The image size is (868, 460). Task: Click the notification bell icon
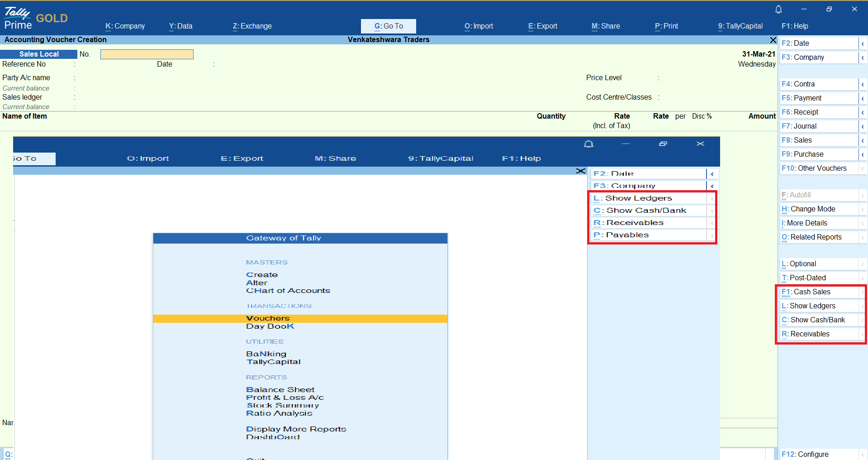[778, 10]
